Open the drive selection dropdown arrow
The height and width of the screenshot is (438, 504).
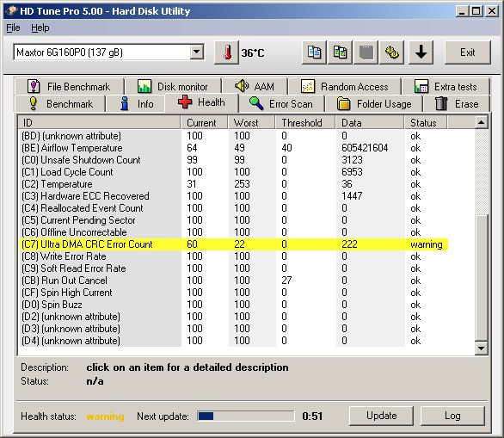pyautogui.click(x=196, y=52)
